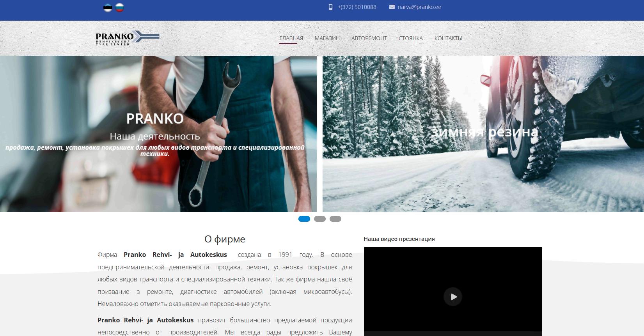Viewport: 644px width, 336px height.
Task: Switch to Estonian language flag
Action: pos(108,7)
